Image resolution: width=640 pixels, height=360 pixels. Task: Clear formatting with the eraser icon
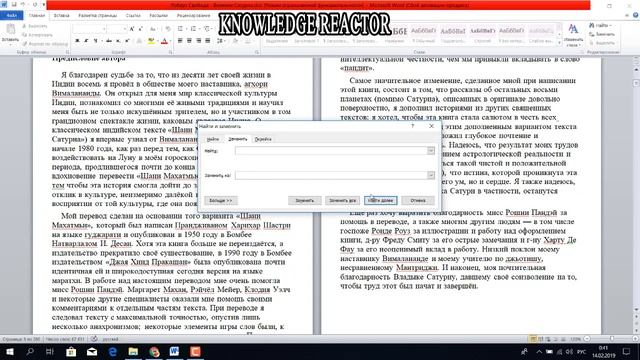pos(168,29)
